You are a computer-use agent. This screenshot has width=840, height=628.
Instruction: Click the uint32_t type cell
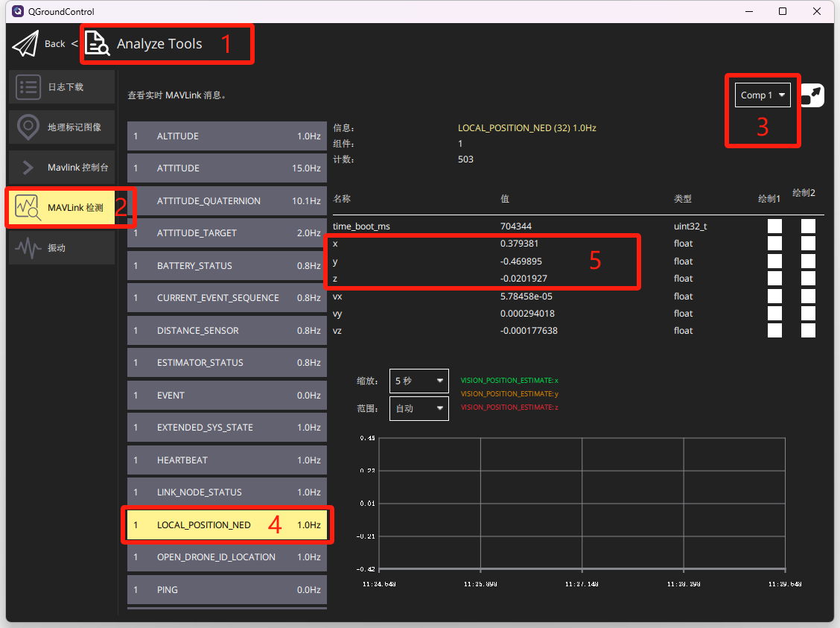coord(690,226)
